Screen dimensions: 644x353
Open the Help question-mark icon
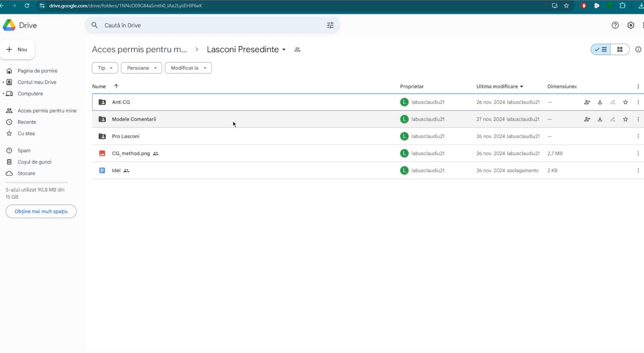(615, 25)
